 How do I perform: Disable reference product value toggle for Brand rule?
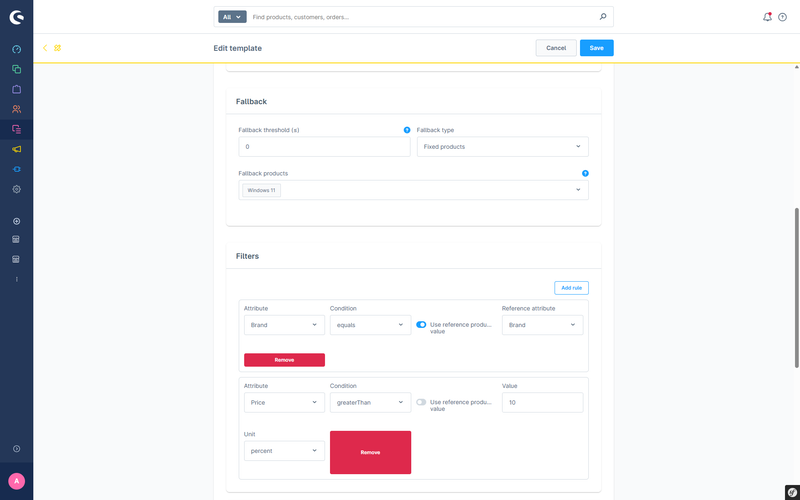click(421, 325)
